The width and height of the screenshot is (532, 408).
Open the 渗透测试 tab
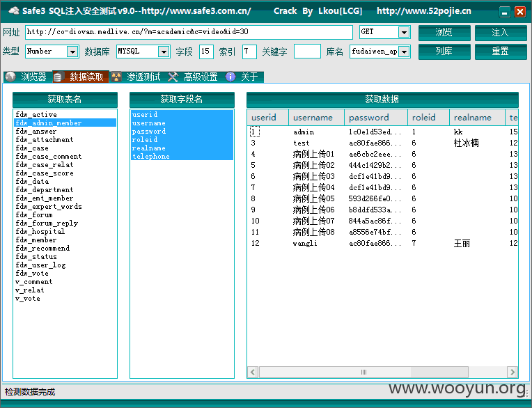(137, 77)
